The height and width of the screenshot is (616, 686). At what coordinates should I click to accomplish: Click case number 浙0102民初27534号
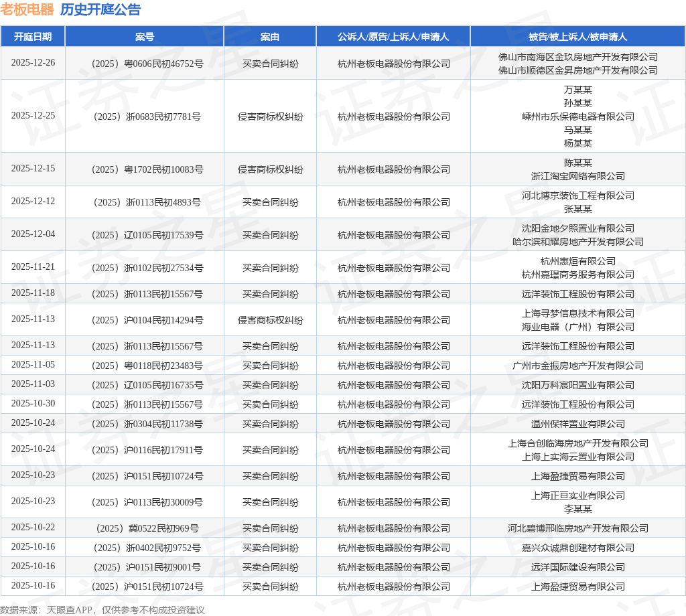[147, 268]
